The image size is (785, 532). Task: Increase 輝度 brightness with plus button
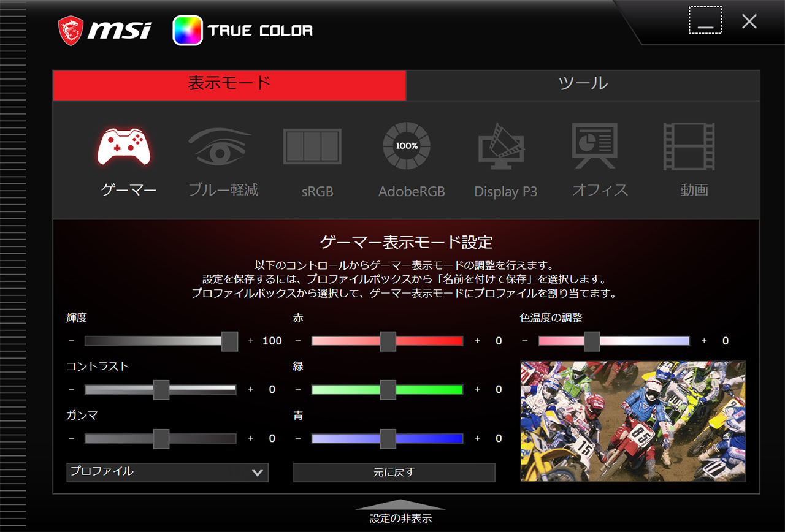click(x=250, y=341)
